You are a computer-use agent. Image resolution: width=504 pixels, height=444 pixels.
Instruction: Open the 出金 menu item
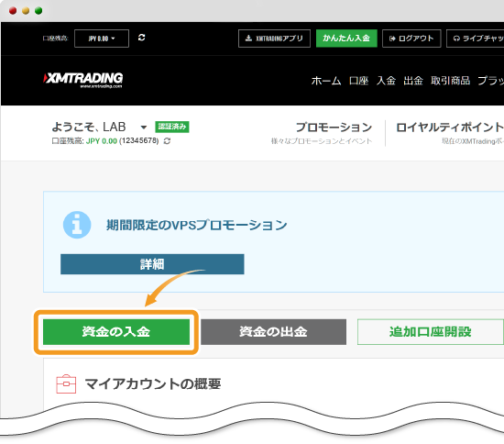tap(413, 81)
